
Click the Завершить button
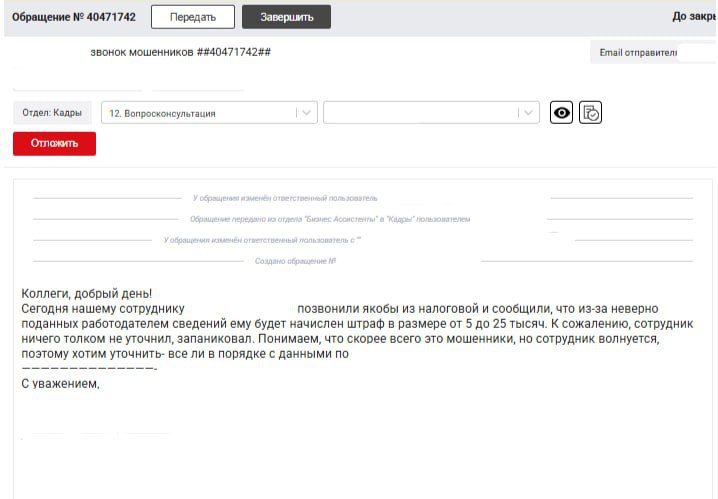pyautogui.click(x=286, y=17)
